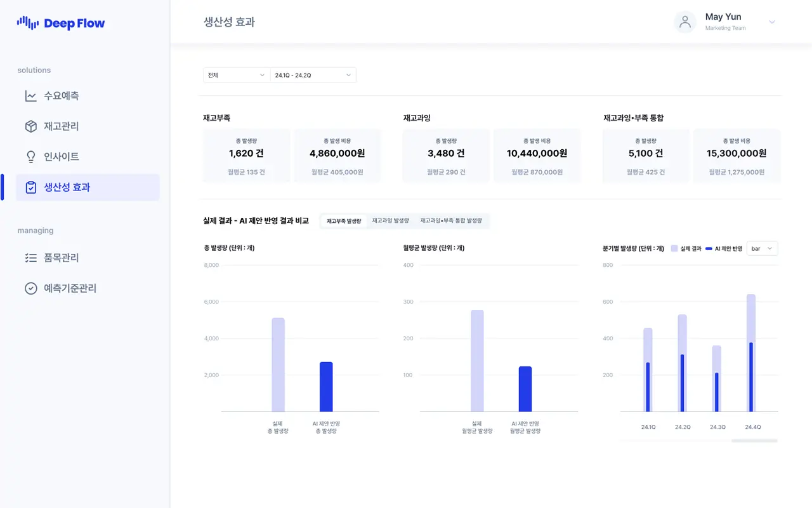Click the quarterly chart horizontal scrollbar

click(754, 440)
